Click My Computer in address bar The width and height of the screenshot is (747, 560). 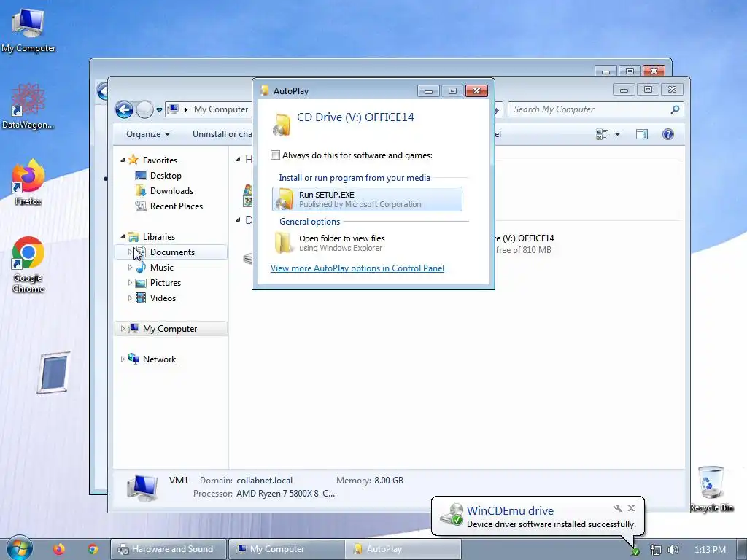pyautogui.click(x=220, y=109)
